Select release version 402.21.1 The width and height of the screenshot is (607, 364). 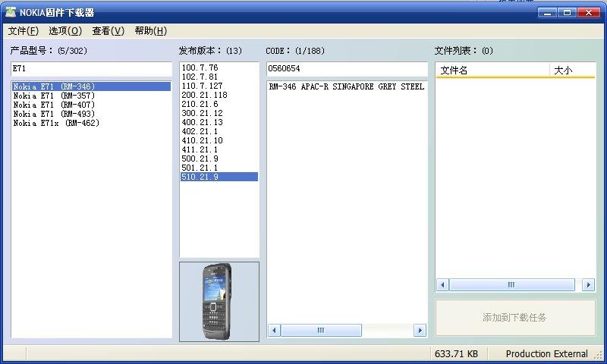[x=219, y=131]
